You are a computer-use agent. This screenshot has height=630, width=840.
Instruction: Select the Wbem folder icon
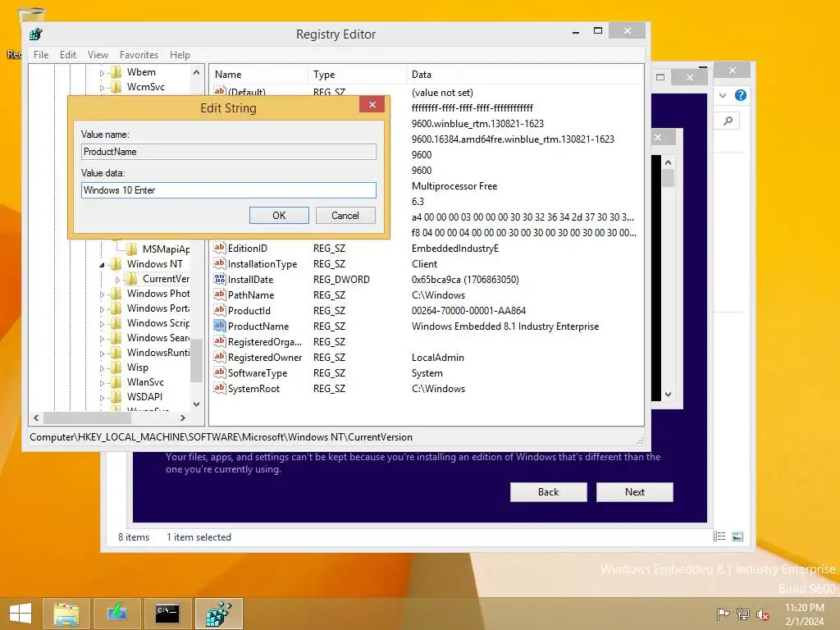116,72
